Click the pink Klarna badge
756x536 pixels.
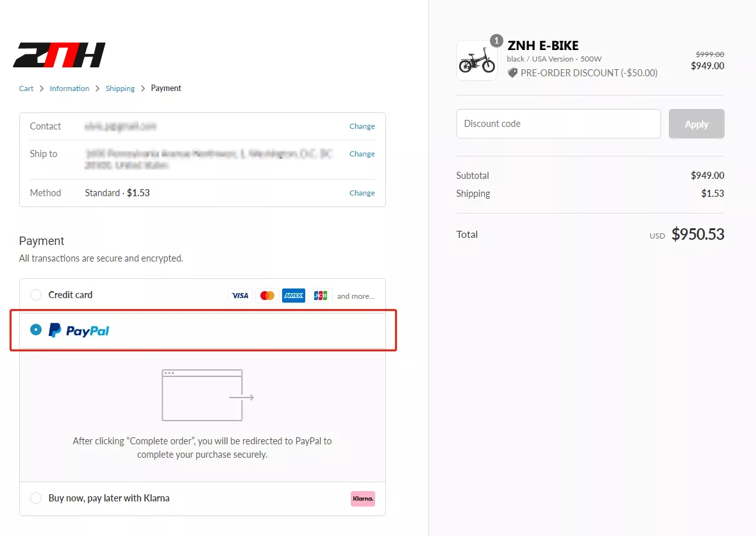(x=362, y=498)
